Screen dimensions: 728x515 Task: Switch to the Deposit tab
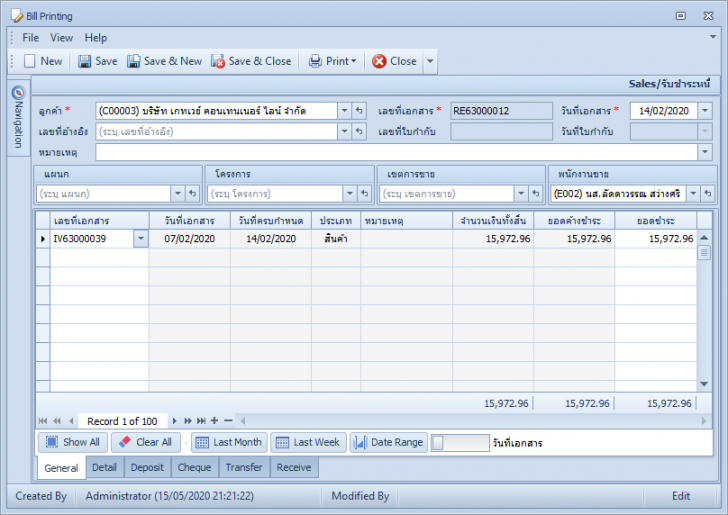[x=147, y=467]
